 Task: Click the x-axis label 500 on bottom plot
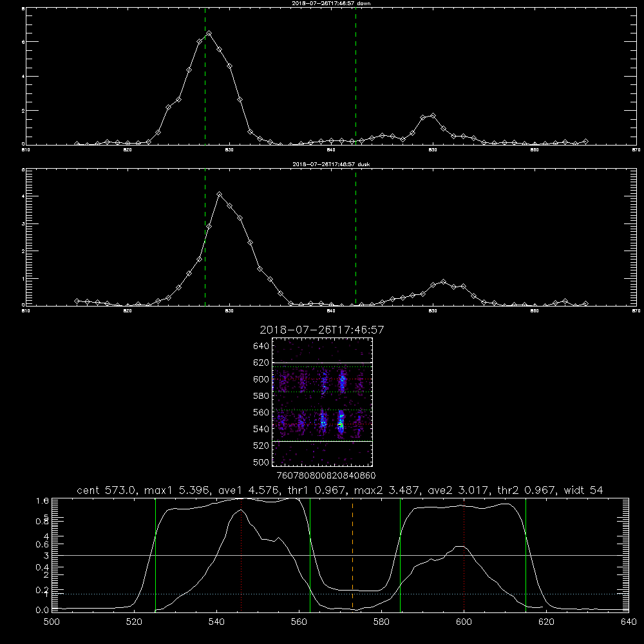point(52,622)
